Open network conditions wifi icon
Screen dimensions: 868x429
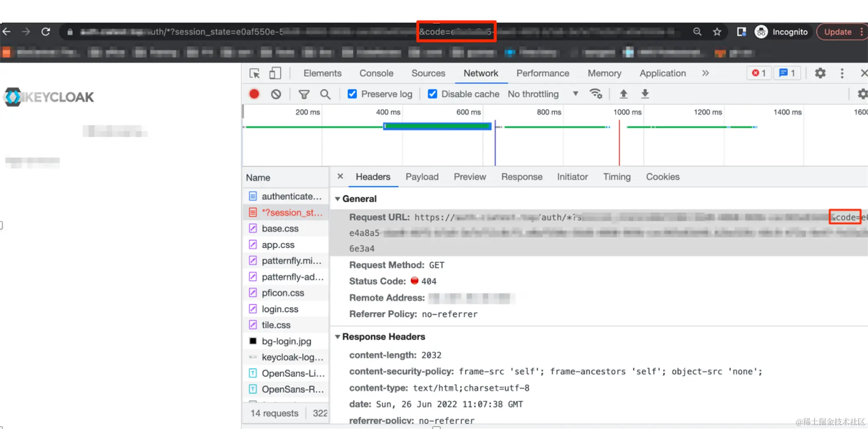[x=596, y=94]
